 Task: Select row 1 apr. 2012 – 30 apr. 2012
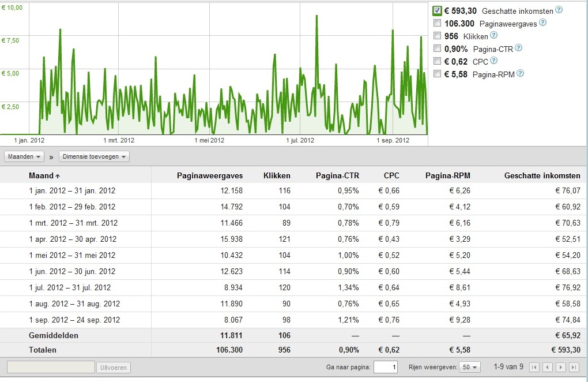(x=293, y=239)
